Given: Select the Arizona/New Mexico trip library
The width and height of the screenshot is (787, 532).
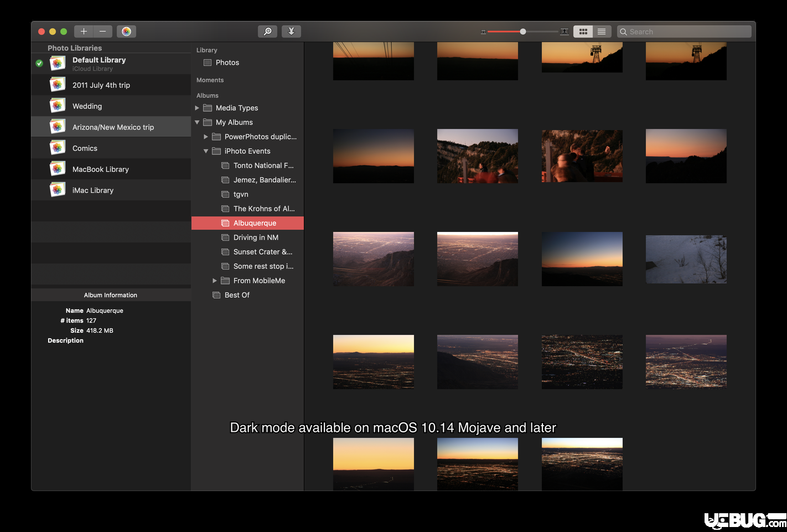Looking at the screenshot, I should pyautogui.click(x=111, y=127).
